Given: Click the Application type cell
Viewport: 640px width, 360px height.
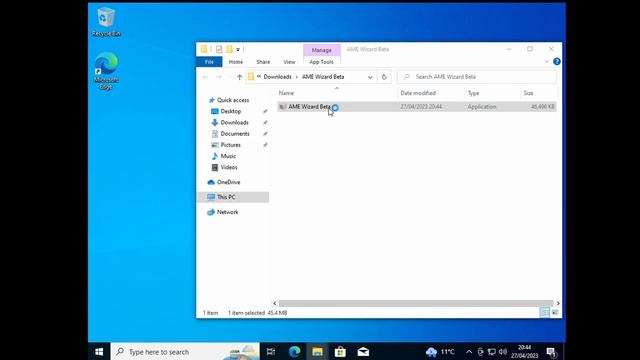Looking at the screenshot, I should coord(482,107).
